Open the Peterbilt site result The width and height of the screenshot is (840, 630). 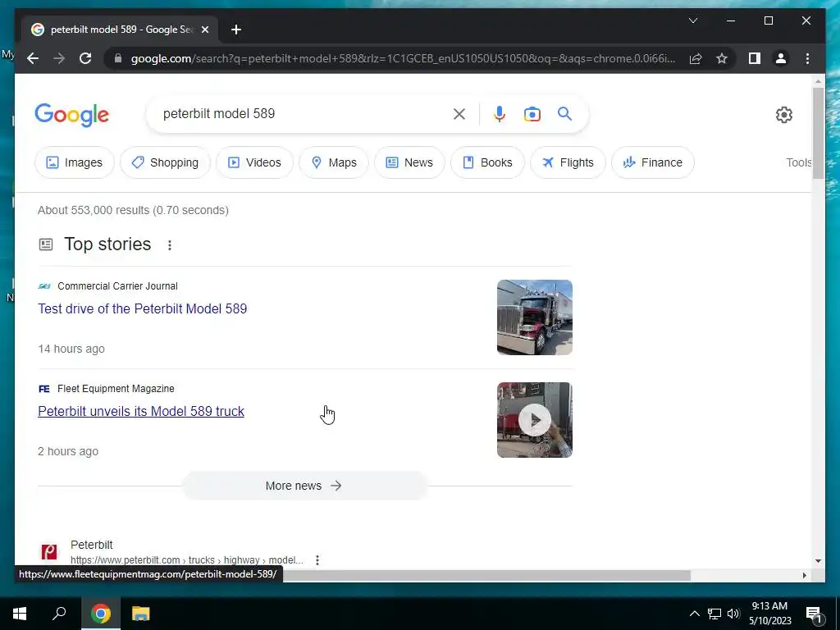pos(92,545)
